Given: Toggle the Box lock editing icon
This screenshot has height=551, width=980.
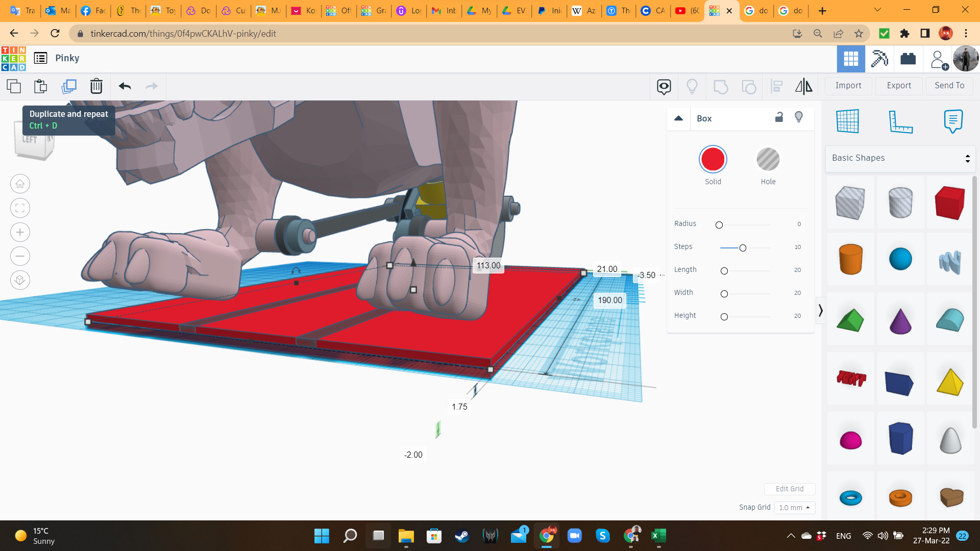Looking at the screenshot, I should (x=779, y=117).
